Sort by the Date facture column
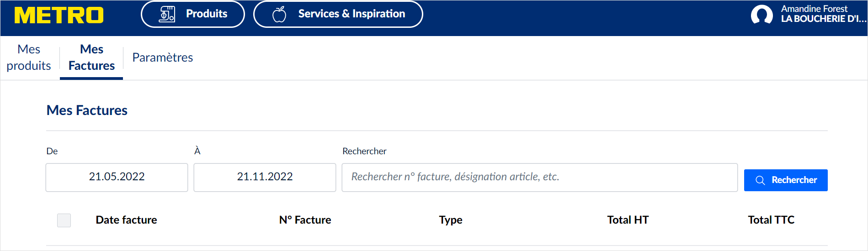 [x=126, y=220]
